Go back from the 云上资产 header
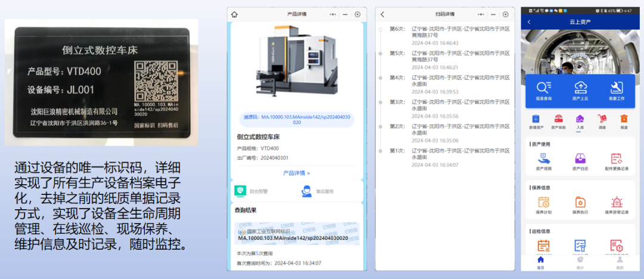 (529, 22)
